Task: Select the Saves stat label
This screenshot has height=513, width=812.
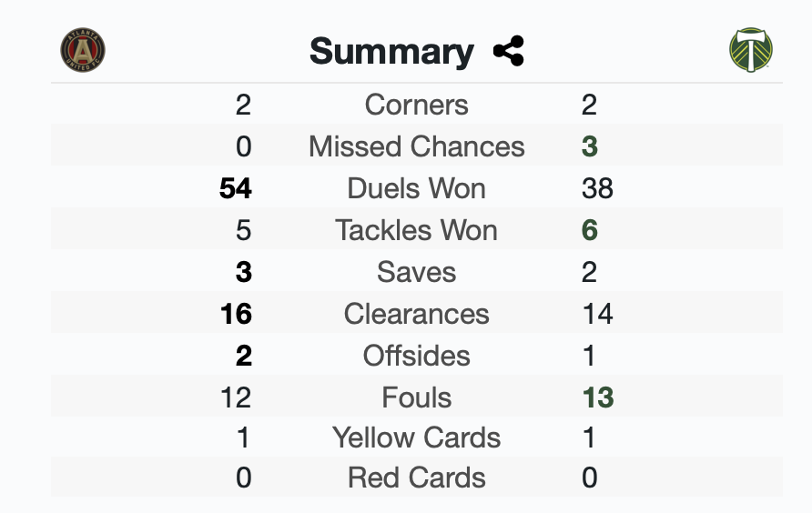Action: 417,272
